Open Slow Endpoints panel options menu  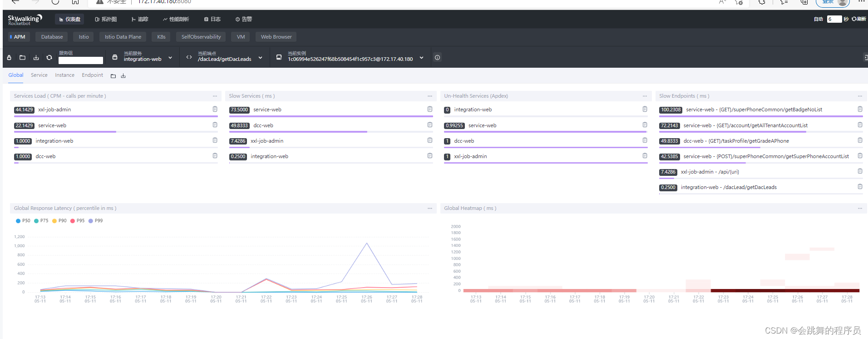(x=860, y=96)
